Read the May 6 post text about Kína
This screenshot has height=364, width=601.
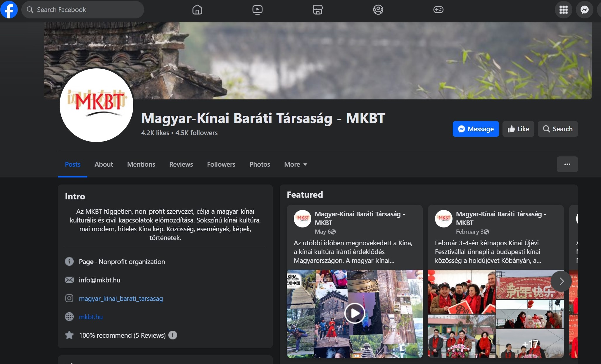click(353, 252)
